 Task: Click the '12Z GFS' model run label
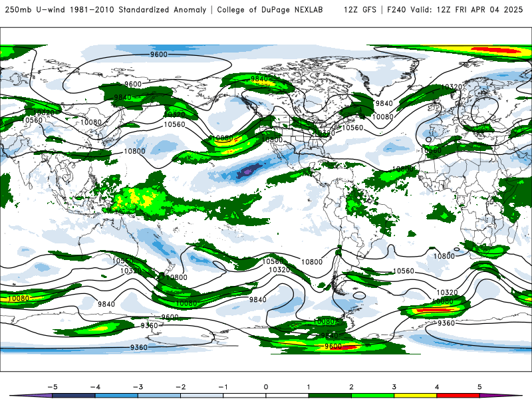360,10
